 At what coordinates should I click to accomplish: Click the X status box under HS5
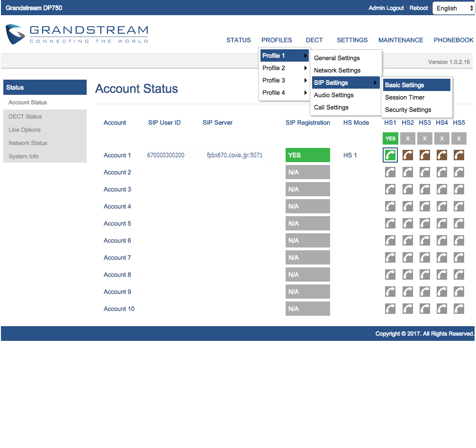[459, 138]
